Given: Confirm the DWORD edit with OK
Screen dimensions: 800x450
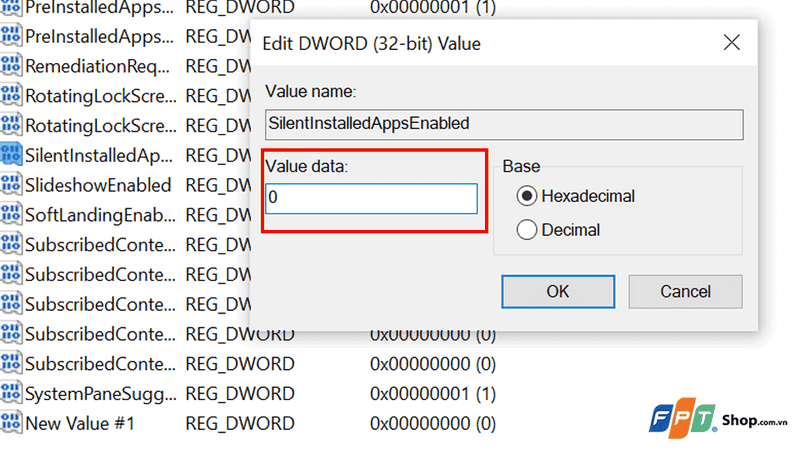Looking at the screenshot, I should coord(558,291).
